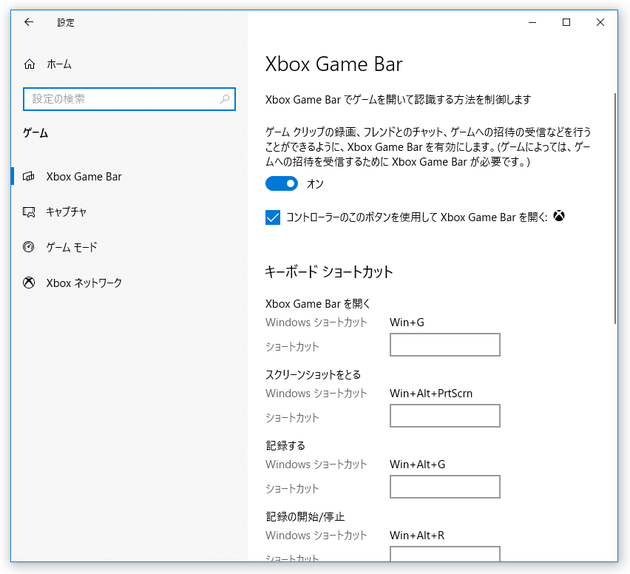Click the Xbox ネットワーク logo icon

pos(29,283)
